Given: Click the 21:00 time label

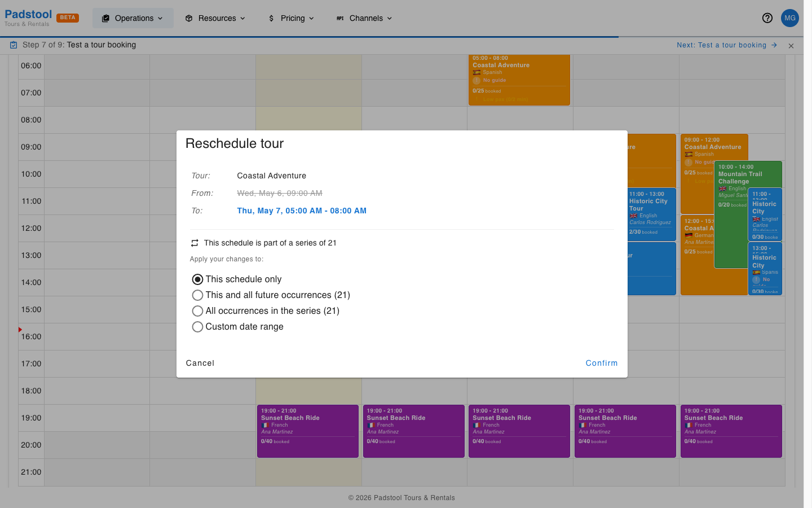Looking at the screenshot, I should (x=31, y=472).
